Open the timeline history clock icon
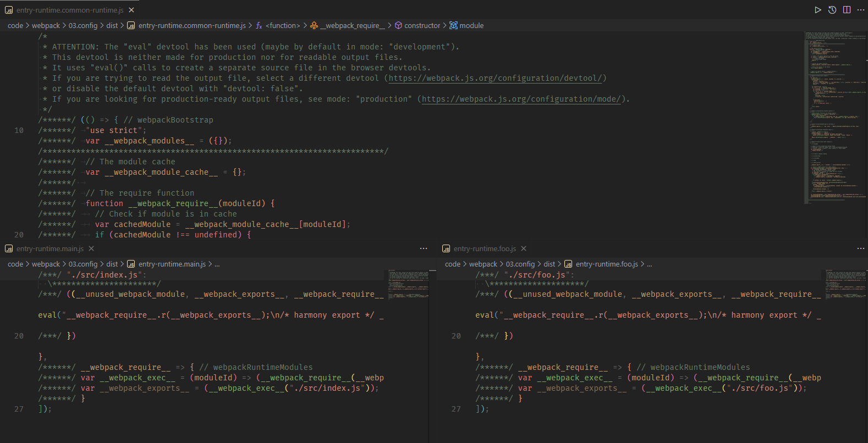868x443 pixels. [832, 10]
